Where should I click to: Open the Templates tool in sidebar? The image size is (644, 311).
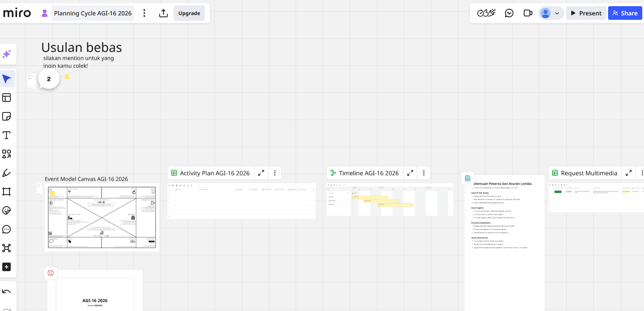click(x=7, y=98)
